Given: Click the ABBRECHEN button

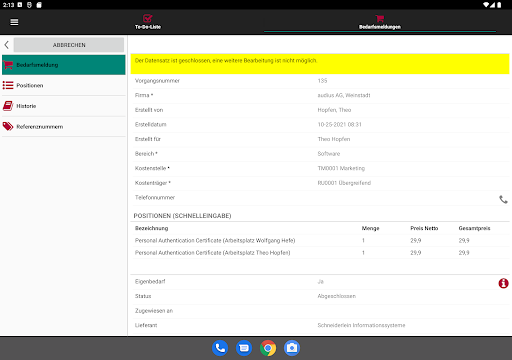Looking at the screenshot, I should click(x=69, y=45).
